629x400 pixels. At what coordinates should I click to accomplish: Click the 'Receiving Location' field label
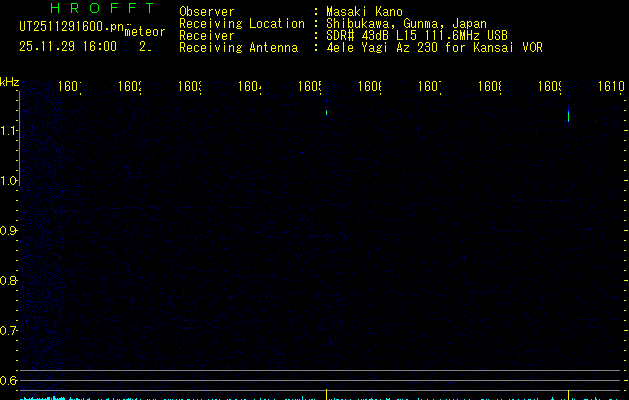[242, 23]
